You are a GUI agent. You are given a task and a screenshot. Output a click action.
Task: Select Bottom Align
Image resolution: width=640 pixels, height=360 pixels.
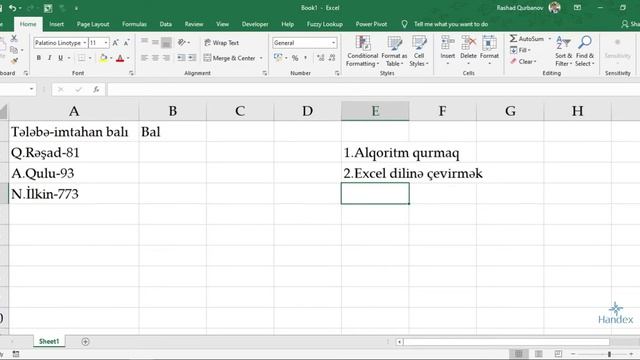[x=166, y=42]
